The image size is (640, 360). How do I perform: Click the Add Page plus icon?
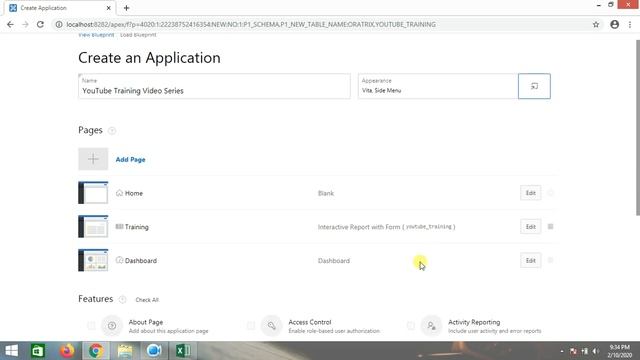click(93, 159)
